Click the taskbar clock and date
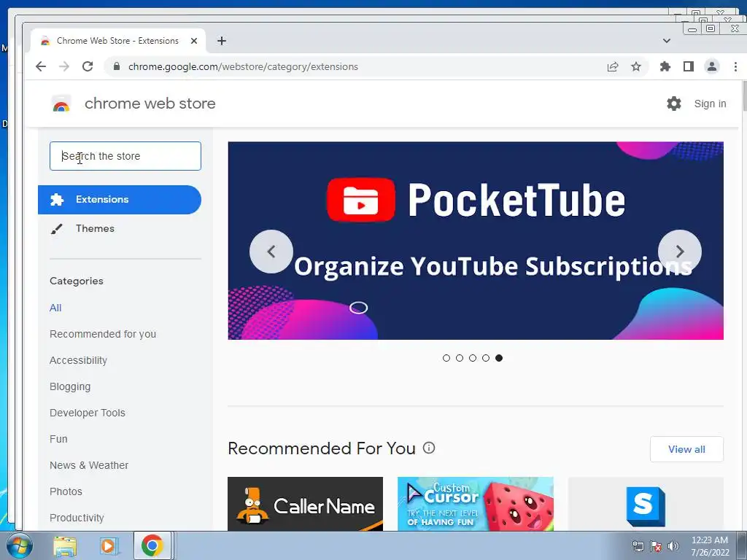 (x=710, y=546)
